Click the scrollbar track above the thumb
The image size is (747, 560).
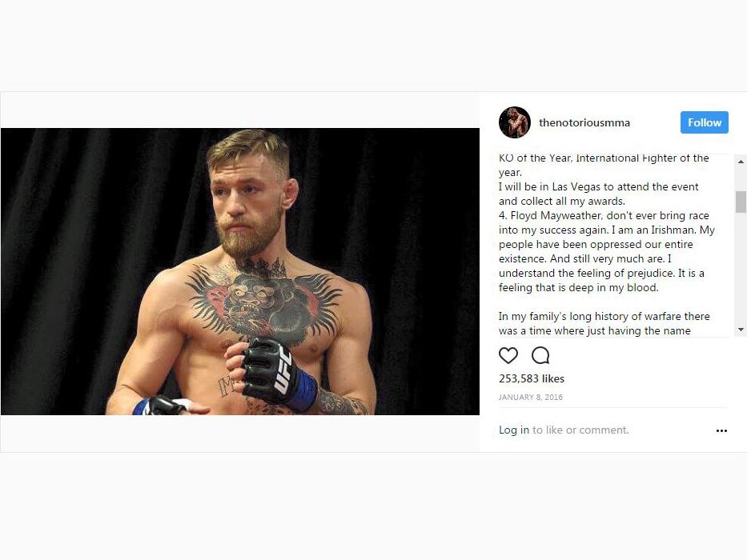(741, 179)
